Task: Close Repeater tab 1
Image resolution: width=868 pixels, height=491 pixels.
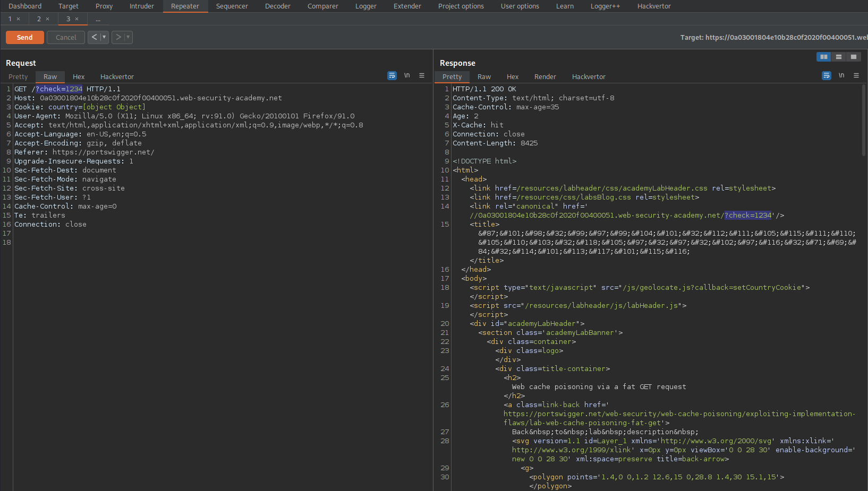Action: pos(19,19)
